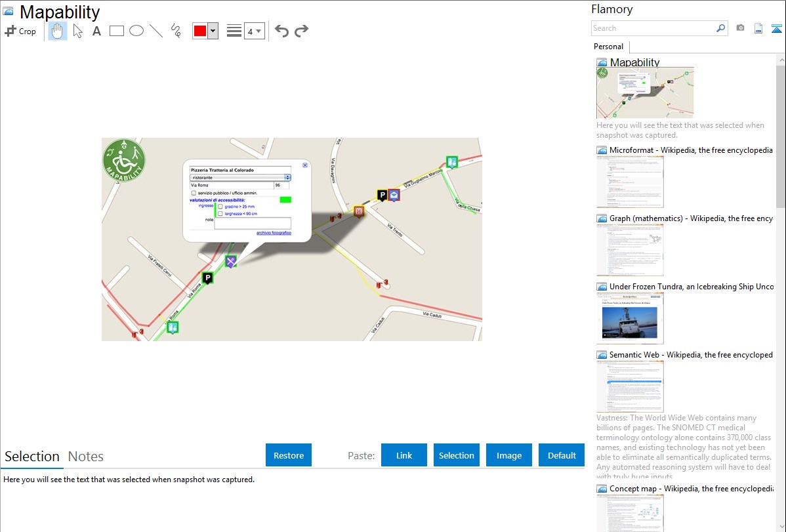Expand the line width dropdown showing 4
The width and height of the screenshot is (786, 532).
pyautogui.click(x=254, y=31)
